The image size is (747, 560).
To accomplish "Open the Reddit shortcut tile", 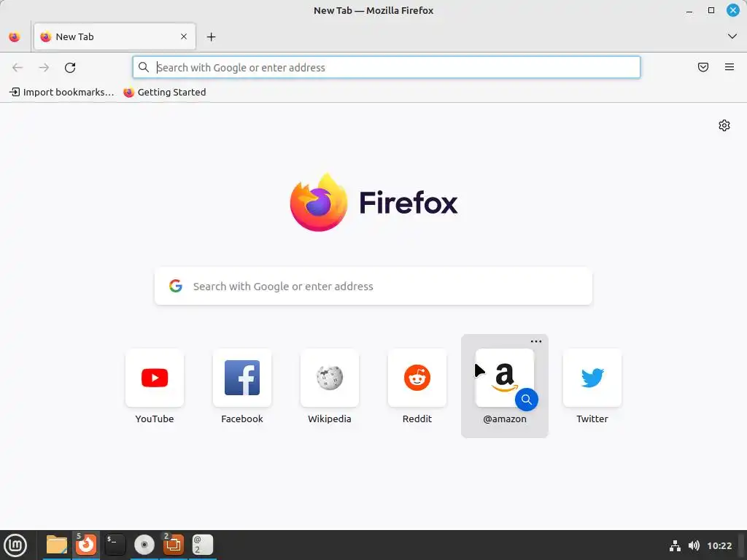I will point(417,378).
